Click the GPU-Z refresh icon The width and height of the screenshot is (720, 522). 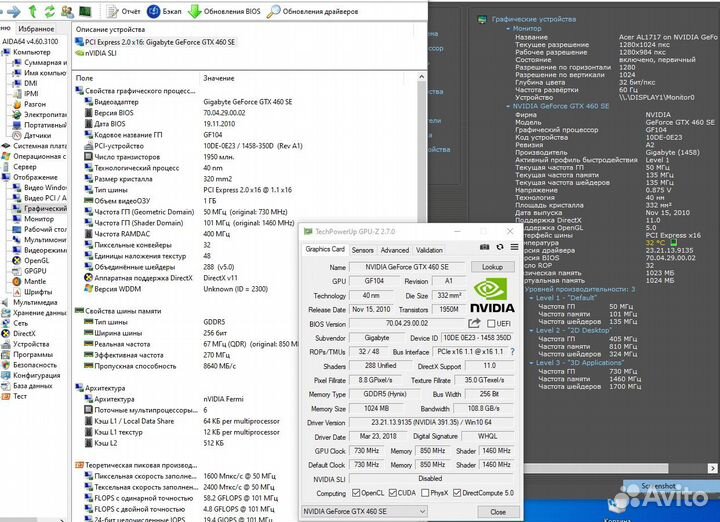pyautogui.click(x=500, y=247)
